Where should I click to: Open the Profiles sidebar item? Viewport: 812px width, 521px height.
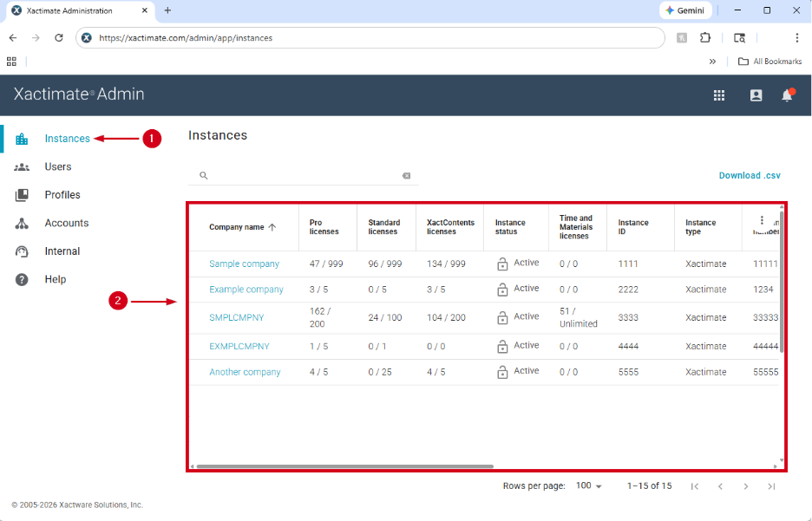point(62,195)
